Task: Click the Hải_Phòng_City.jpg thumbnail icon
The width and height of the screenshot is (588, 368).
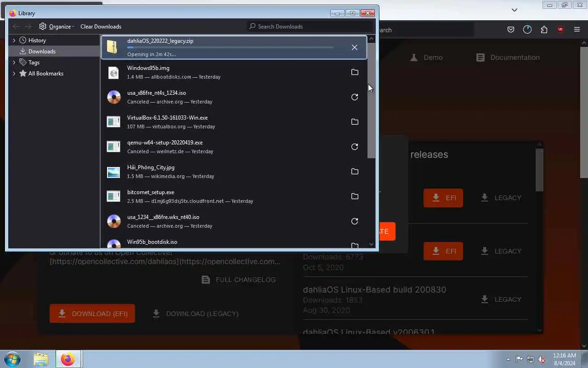Action: (x=113, y=172)
